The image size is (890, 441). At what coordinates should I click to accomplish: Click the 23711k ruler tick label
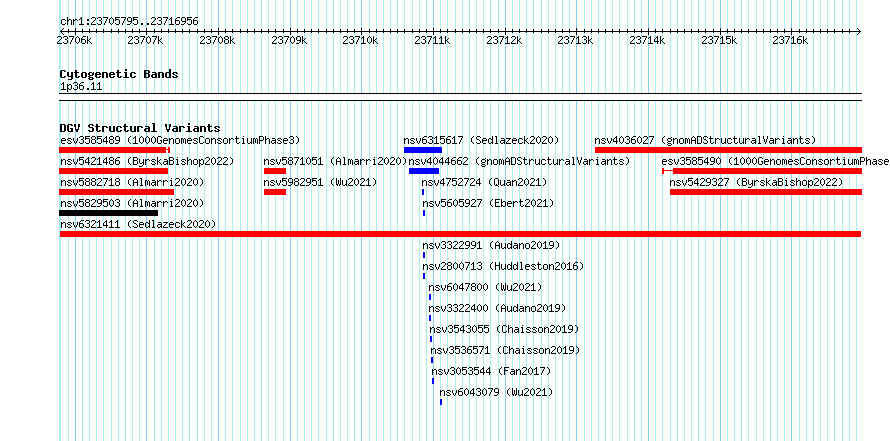coord(433,40)
